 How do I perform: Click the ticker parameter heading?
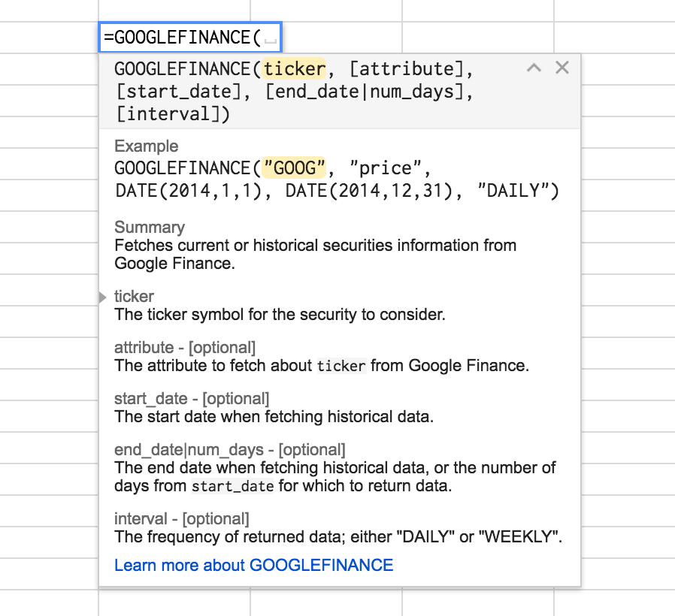(x=134, y=297)
